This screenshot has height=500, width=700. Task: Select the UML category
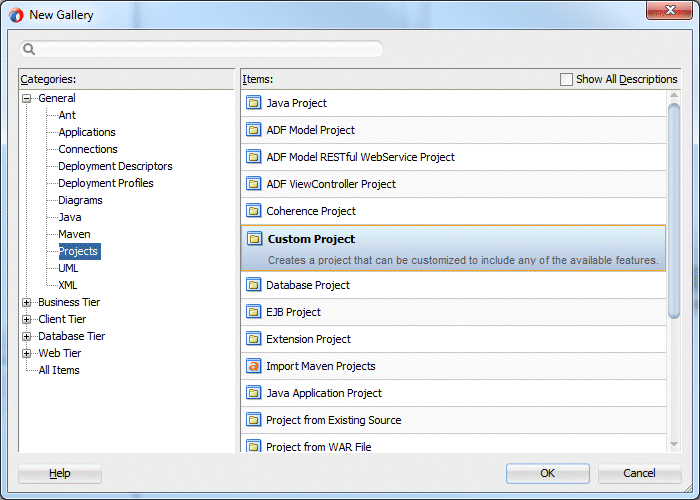(x=68, y=268)
